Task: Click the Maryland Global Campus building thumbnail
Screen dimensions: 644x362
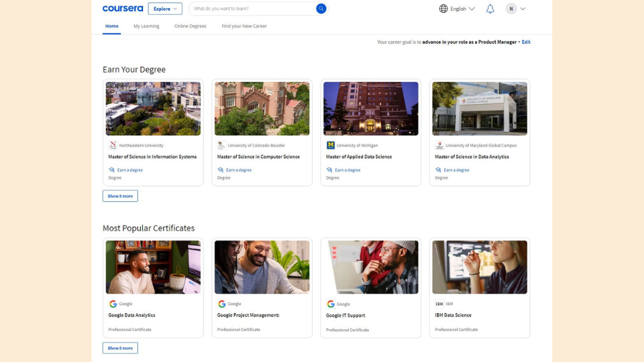Action: click(x=480, y=109)
